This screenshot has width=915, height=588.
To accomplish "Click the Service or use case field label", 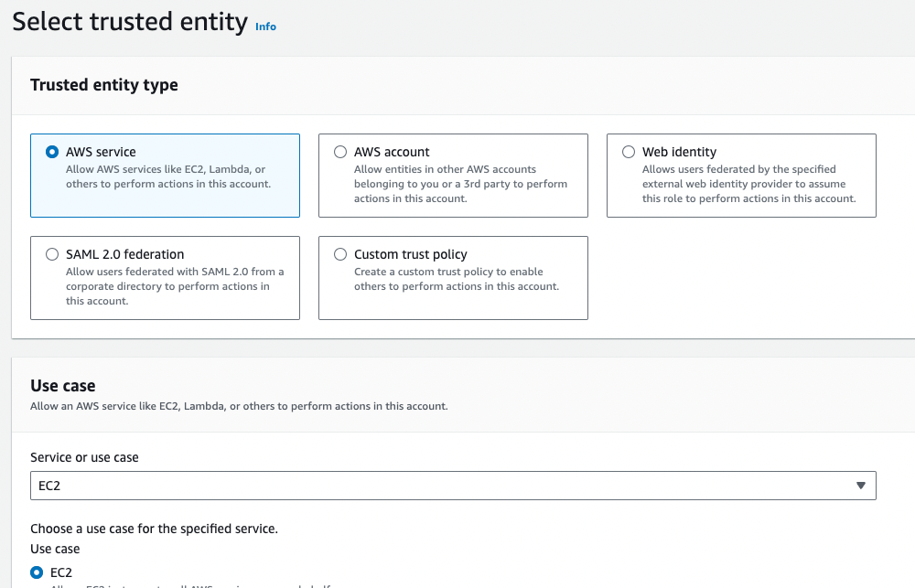I will coord(84,457).
